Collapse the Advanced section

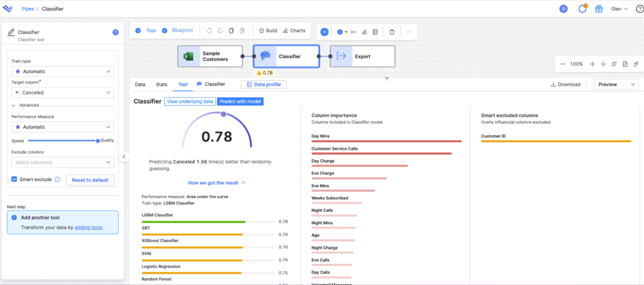tap(14, 105)
